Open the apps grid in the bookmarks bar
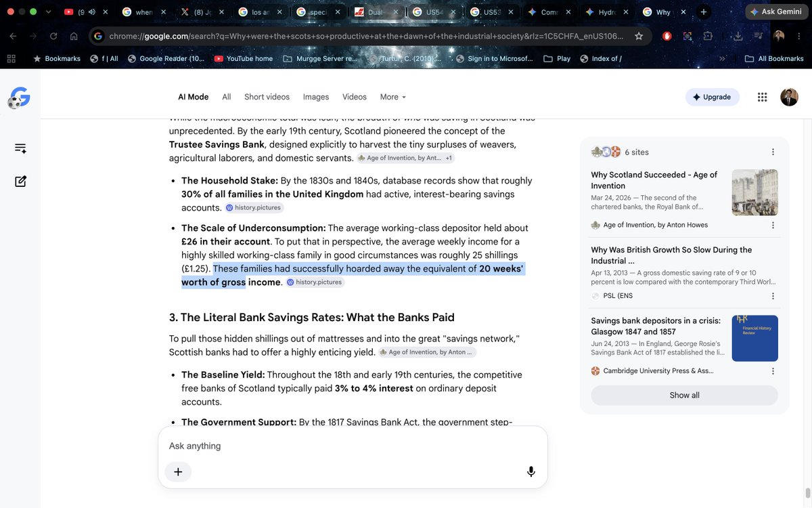This screenshot has width=812, height=508. click(x=11, y=59)
